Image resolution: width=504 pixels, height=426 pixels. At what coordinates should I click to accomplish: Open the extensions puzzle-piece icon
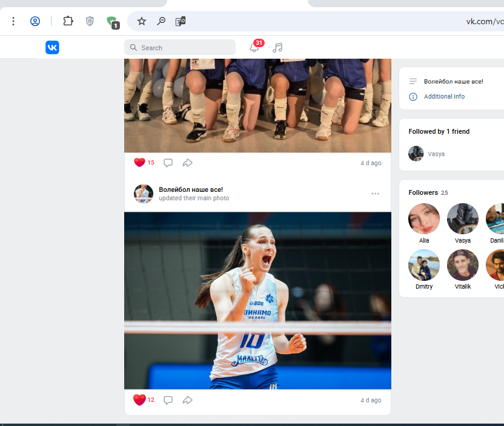click(68, 21)
